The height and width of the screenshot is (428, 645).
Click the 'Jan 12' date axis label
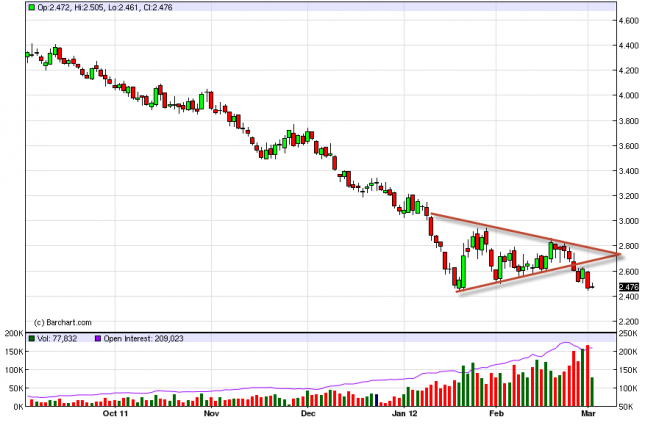pyautogui.click(x=404, y=414)
